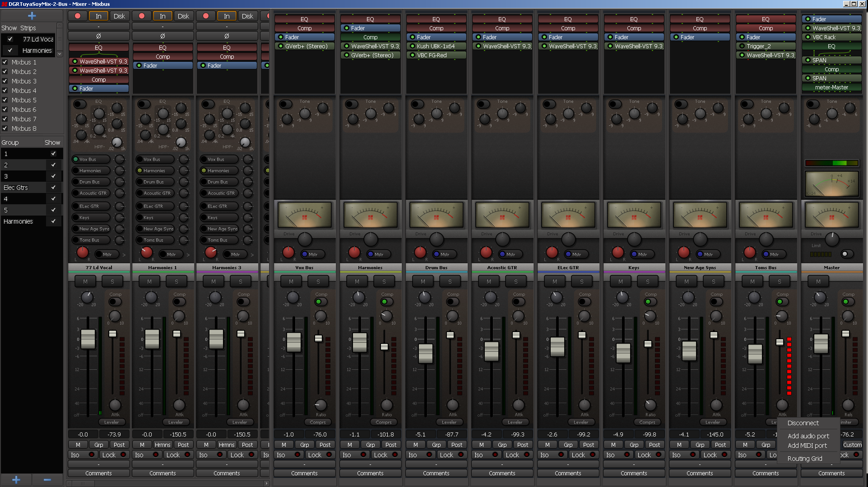This screenshot has height=487, width=868.
Task: Open Custom metering point dropdown on Master
Action: [852, 445]
